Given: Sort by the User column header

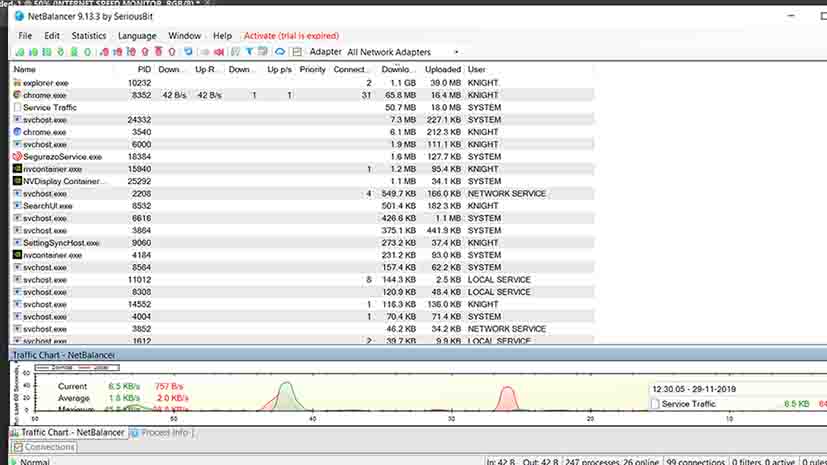Looking at the screenshot, I should point(476,69).
